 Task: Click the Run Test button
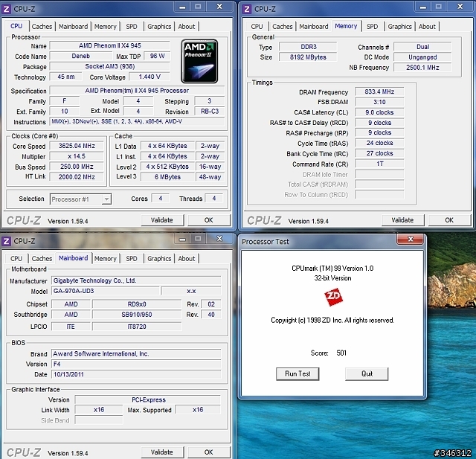pyautogui.click(x=297, y=373)
